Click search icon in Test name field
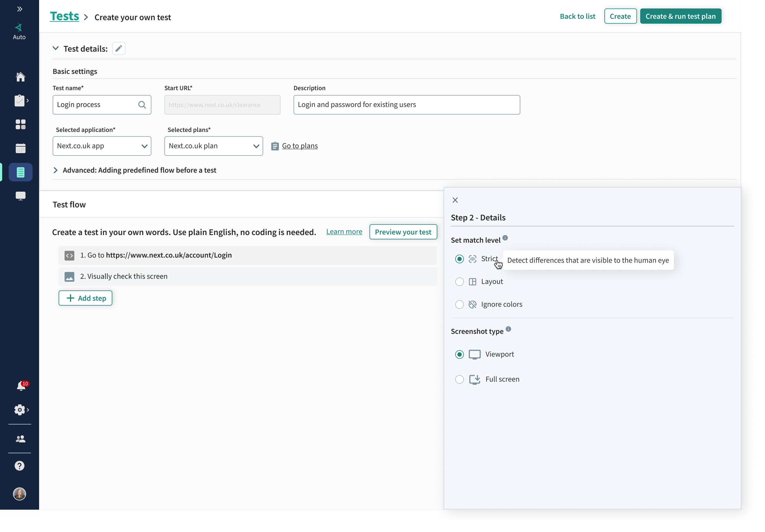Image resolution: width=765 pixels, height=532 pixels. 142,105
